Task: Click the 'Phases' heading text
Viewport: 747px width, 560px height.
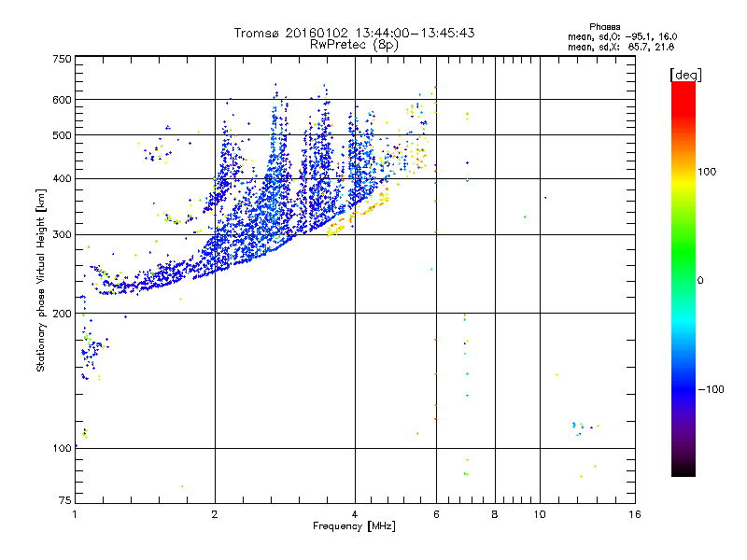Action: [x=604, y=27]
